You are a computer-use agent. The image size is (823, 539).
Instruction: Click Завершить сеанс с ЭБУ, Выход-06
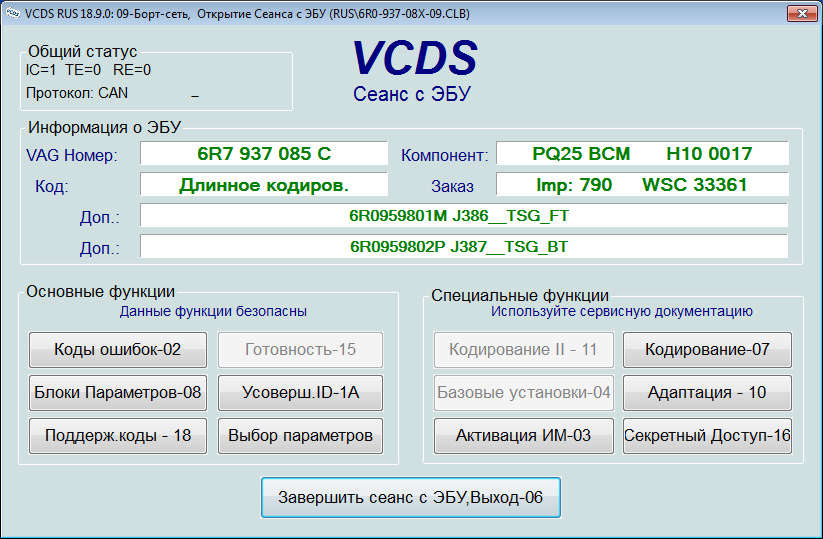coord(410,498)
